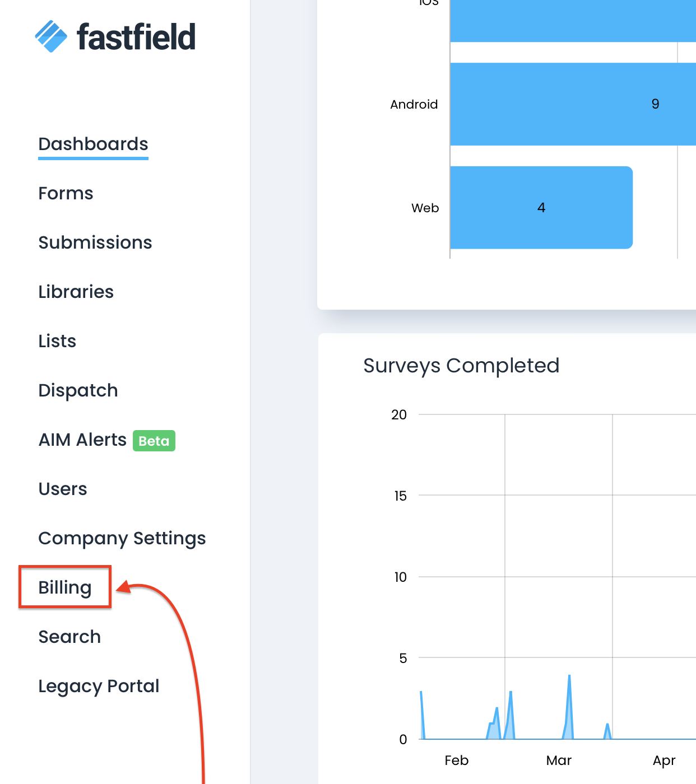Open Company Settings
Viewport: 696px width, 784px height.
(122, 538)
